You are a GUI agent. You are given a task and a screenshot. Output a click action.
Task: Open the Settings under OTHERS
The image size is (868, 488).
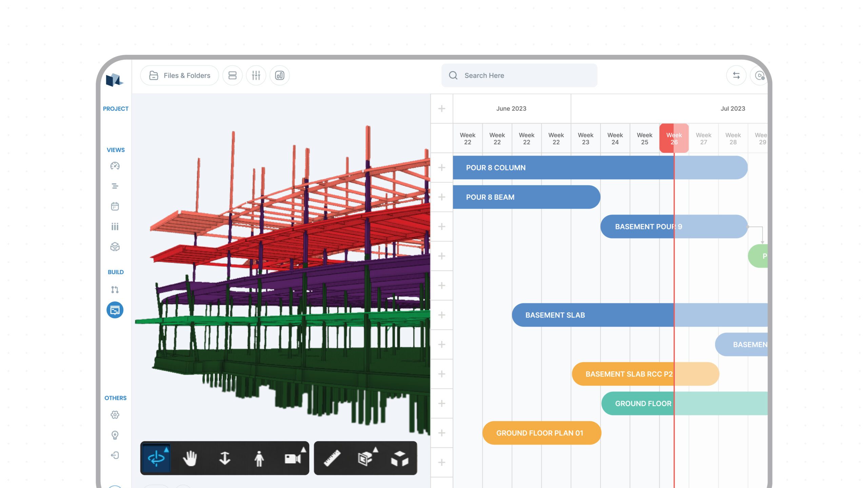[x=115, y=415]
